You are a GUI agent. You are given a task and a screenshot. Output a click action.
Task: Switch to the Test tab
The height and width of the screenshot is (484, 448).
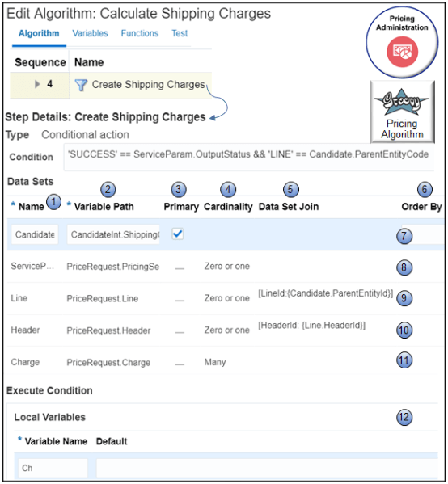tap(180, 33)
